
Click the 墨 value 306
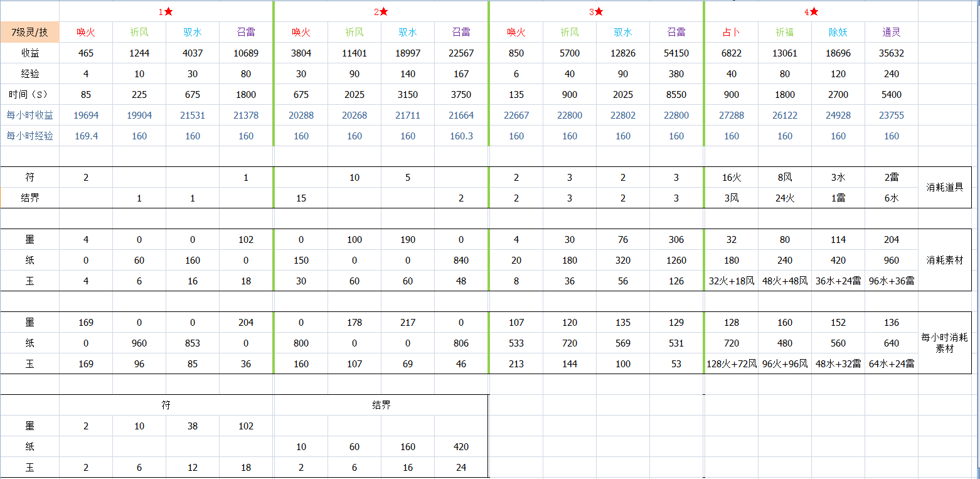pyautogui.click(x=676, y=239)
